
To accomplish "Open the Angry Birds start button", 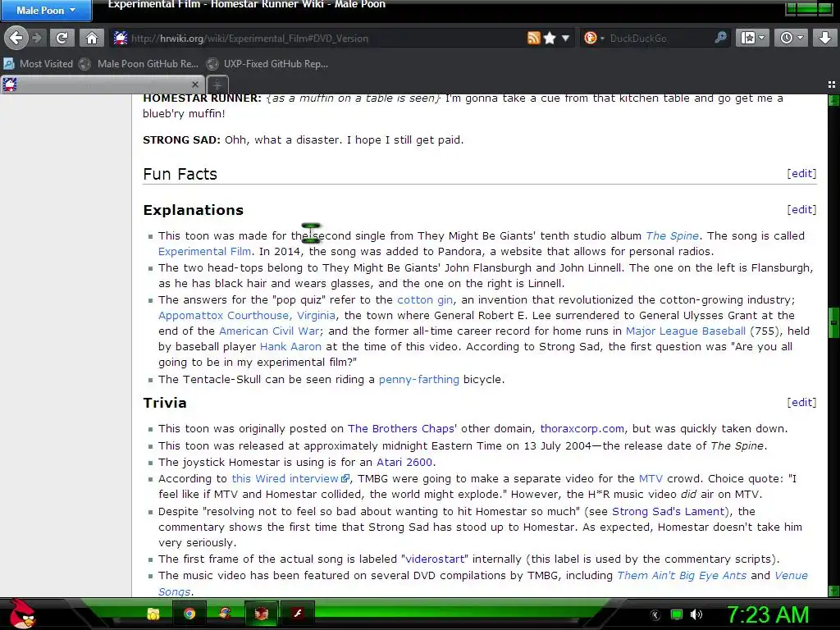I will (x=22, y=614).
